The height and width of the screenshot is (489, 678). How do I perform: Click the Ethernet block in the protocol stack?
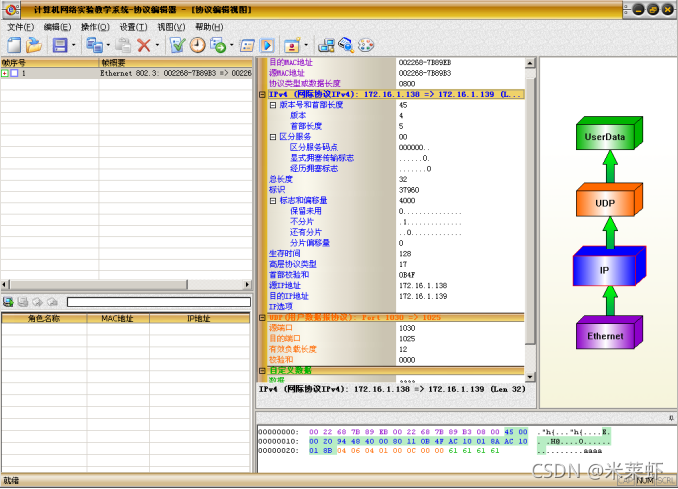pyautogui.click(x=604, y=336)
